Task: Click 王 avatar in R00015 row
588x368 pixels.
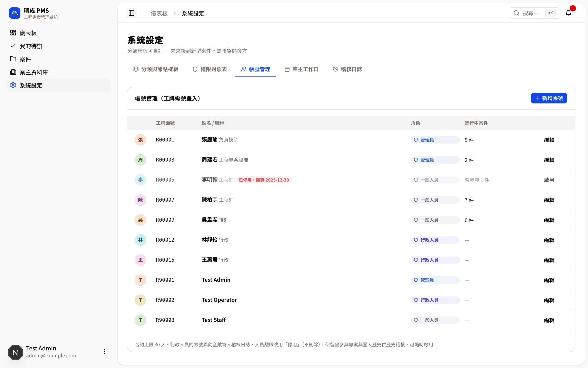Action: tap(140, 260)
